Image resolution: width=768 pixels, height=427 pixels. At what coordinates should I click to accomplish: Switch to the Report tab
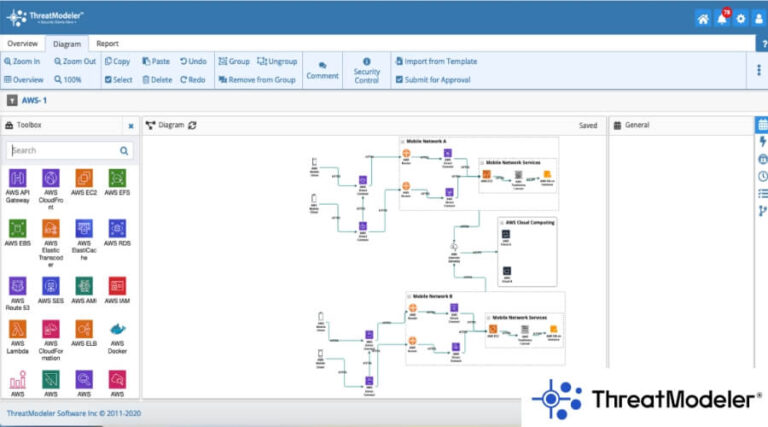[x=107, y=44]
